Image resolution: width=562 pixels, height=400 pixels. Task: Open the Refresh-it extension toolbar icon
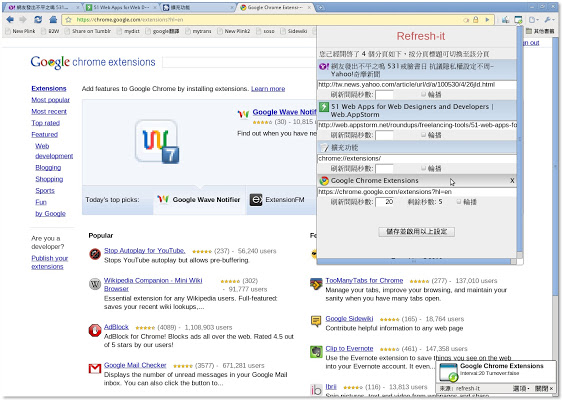pos(518,20)
